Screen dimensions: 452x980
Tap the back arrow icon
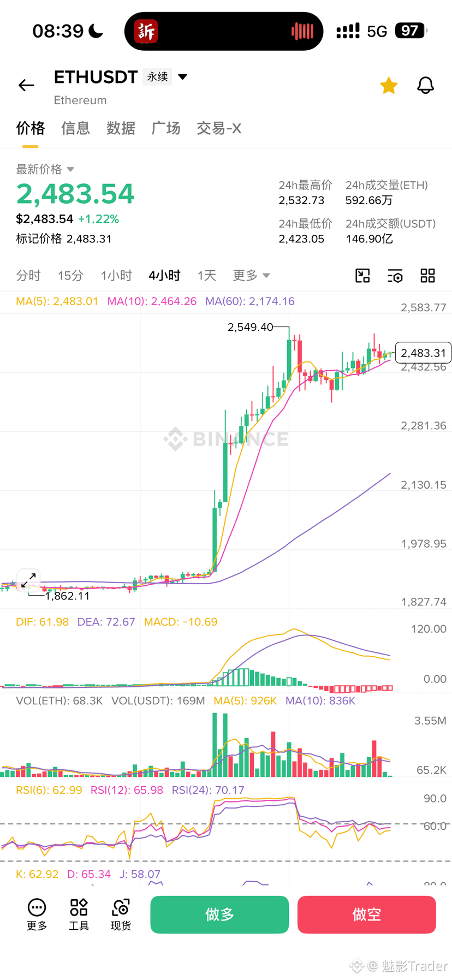coord(26,85)
